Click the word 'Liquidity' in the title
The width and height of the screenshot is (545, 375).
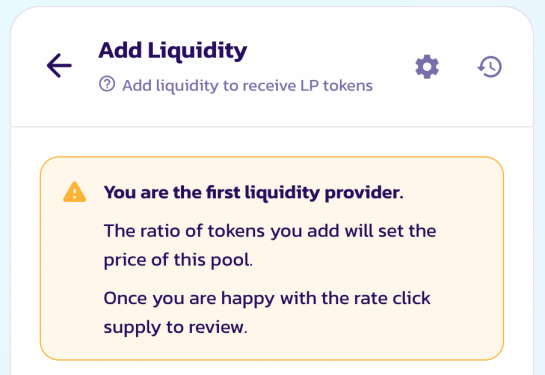[x=197, y=51]
